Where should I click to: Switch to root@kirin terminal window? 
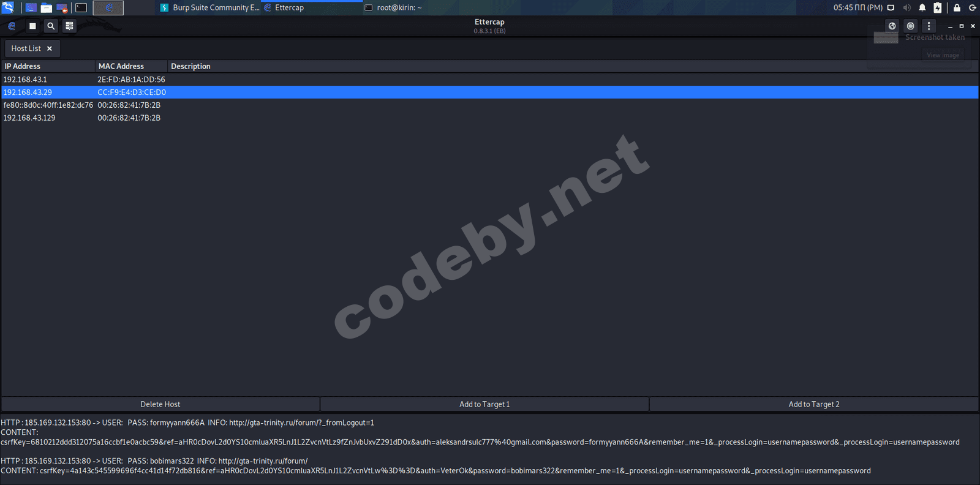click(x=393, y=8)
